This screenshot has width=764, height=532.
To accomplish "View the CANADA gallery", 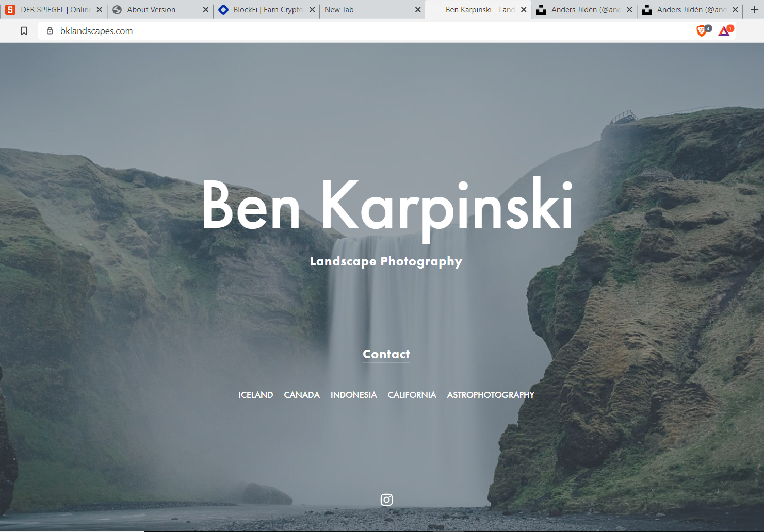I will pyautogui.click(x=301, y=395).
